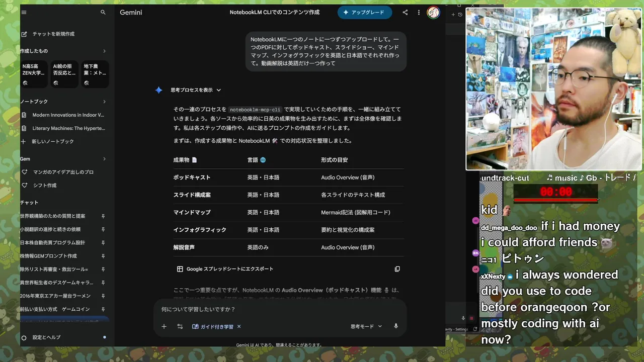Click the conversation title NotebookLM CLIでのコンテンツ作成
644x362 pixels.
point(275,12)
